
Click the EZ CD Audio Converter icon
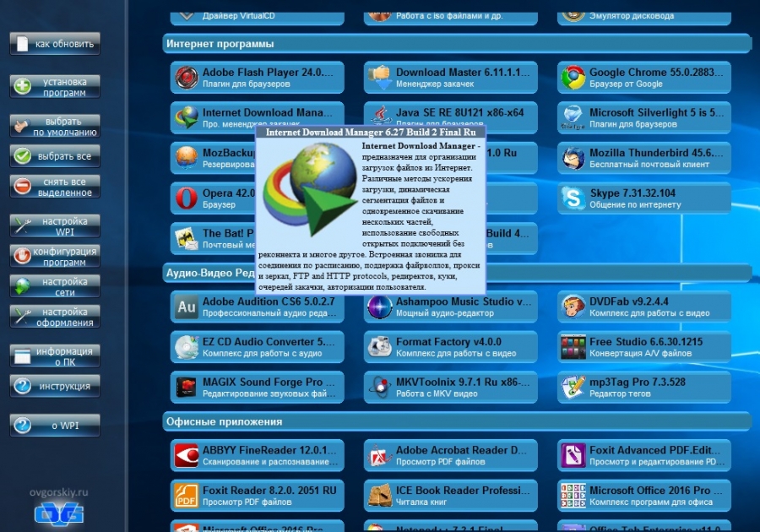187,347
